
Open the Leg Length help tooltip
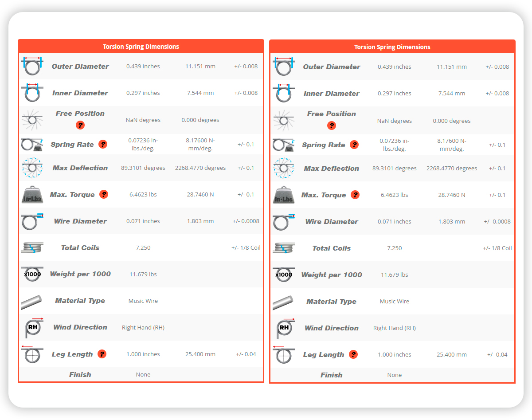(x=102, y=354)
